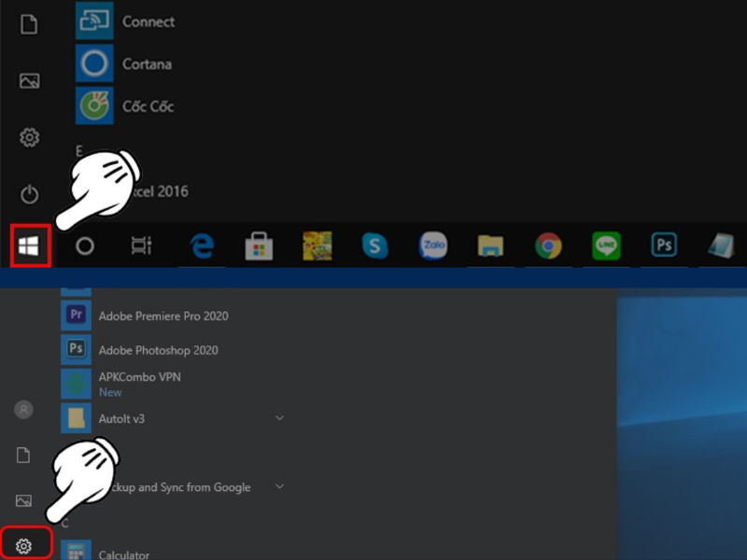
Task: Open Zalo from the taskbar
Action: (x=432, y=245)
